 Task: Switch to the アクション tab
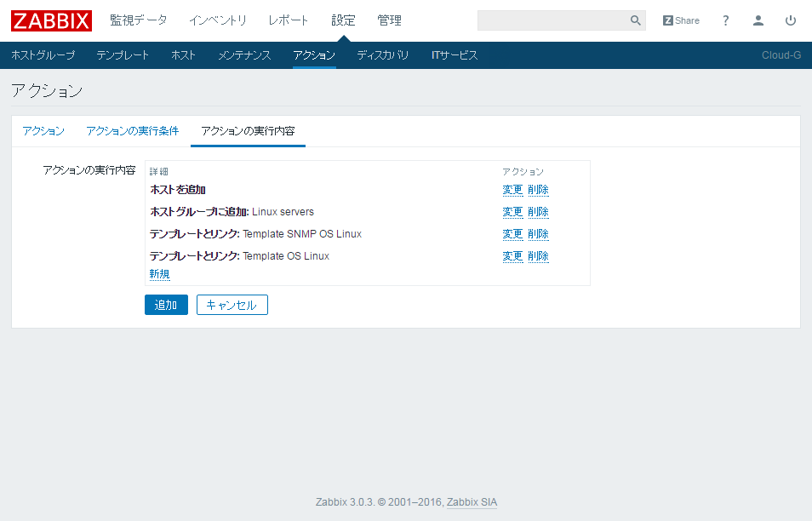click(x=43, y=131)
